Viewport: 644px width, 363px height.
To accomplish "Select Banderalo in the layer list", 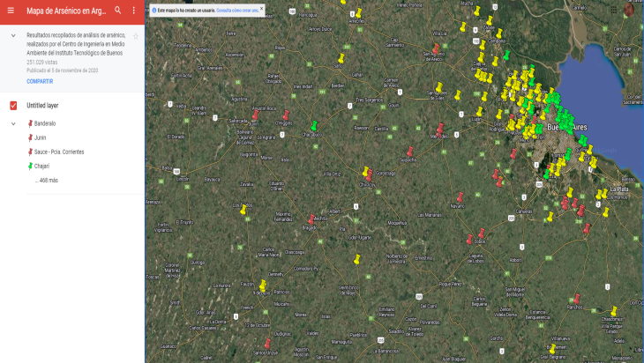I will click(45, 123).
